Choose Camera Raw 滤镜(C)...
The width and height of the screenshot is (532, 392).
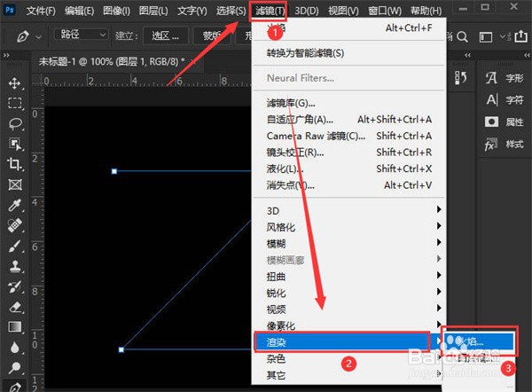point(348,136)
